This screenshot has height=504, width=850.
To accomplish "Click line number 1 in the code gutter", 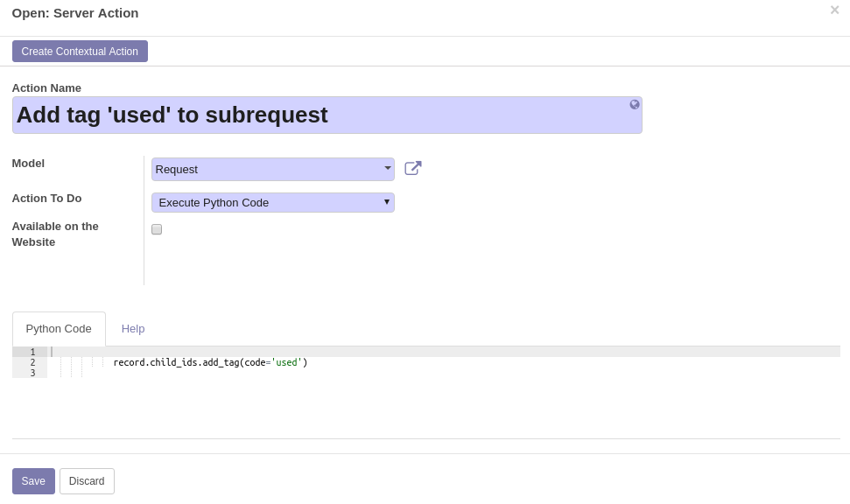I will pyautogui.click(x=32, y=352).
